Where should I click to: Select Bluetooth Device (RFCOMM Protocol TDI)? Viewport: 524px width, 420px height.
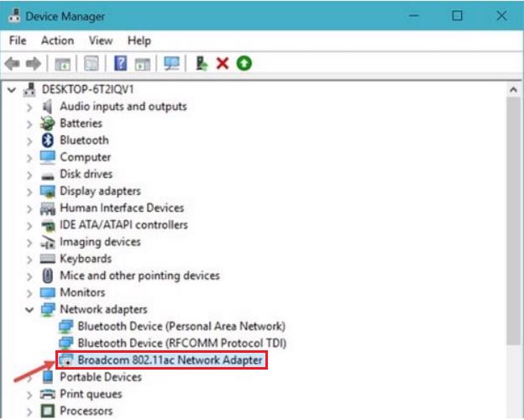(182, 343)
